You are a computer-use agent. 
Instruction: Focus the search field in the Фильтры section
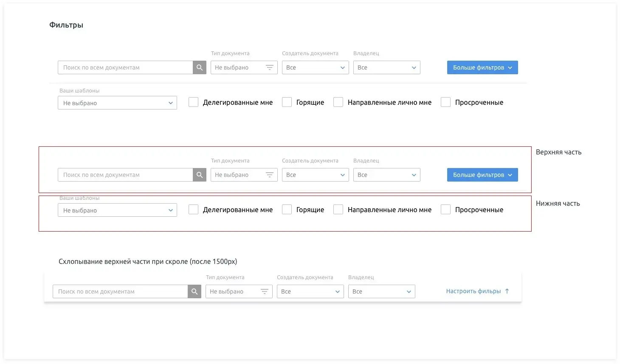point(125,67)
